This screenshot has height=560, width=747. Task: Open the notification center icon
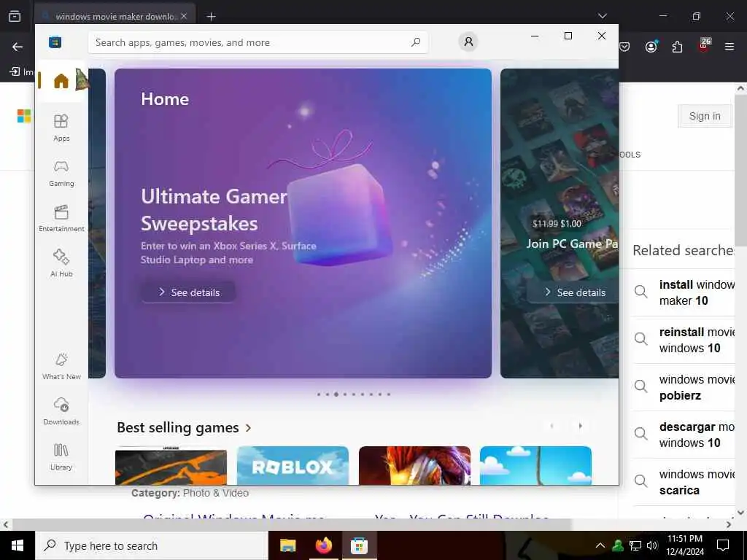[723, 545]
